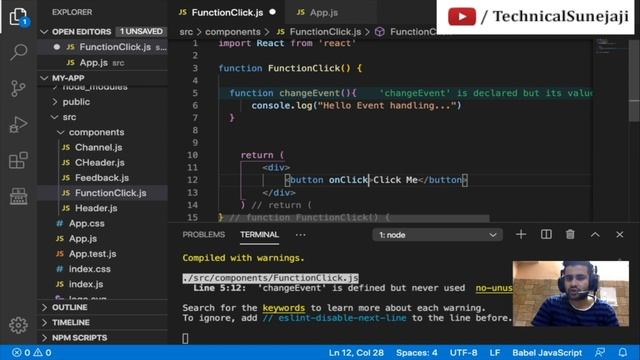Open the terminal selector '1: node' dropdown

tap(437, 235)
